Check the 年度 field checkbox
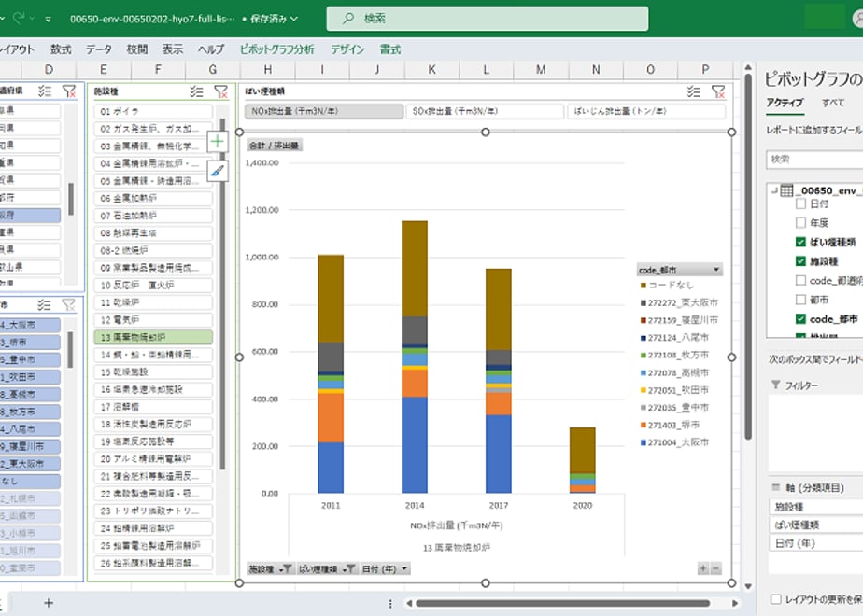 (x=800, y=223)
